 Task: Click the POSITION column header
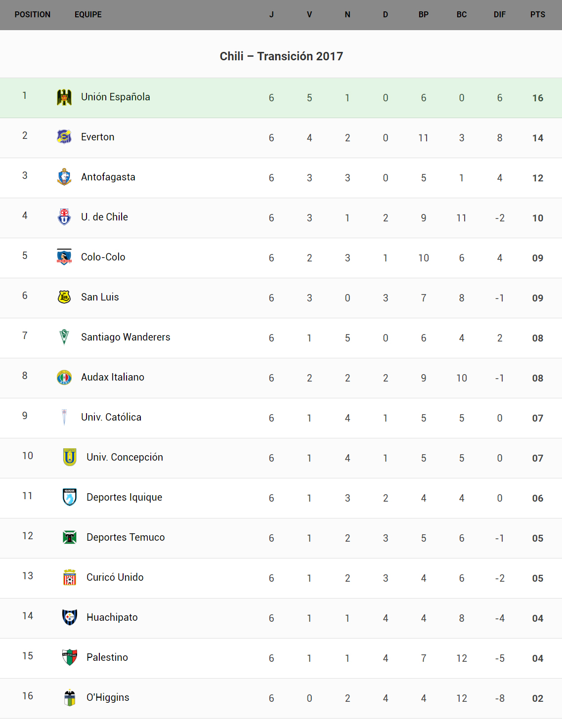coord(33,15)
